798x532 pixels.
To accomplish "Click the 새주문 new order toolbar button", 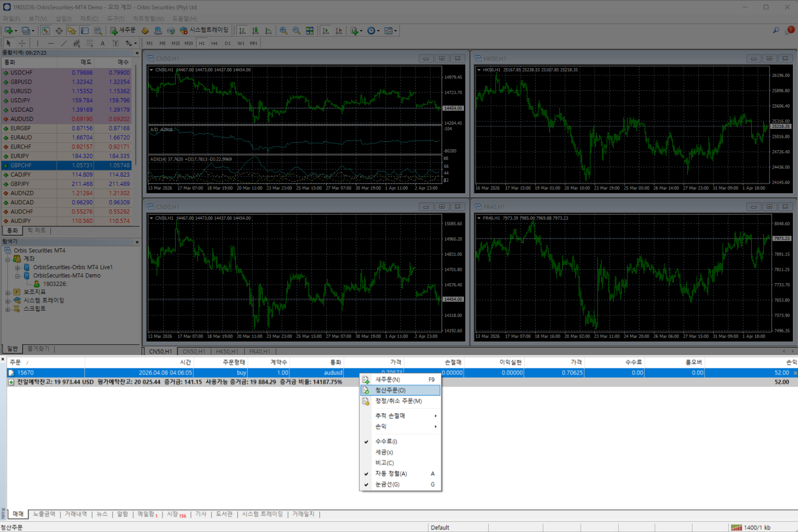I will click(123, 31).
